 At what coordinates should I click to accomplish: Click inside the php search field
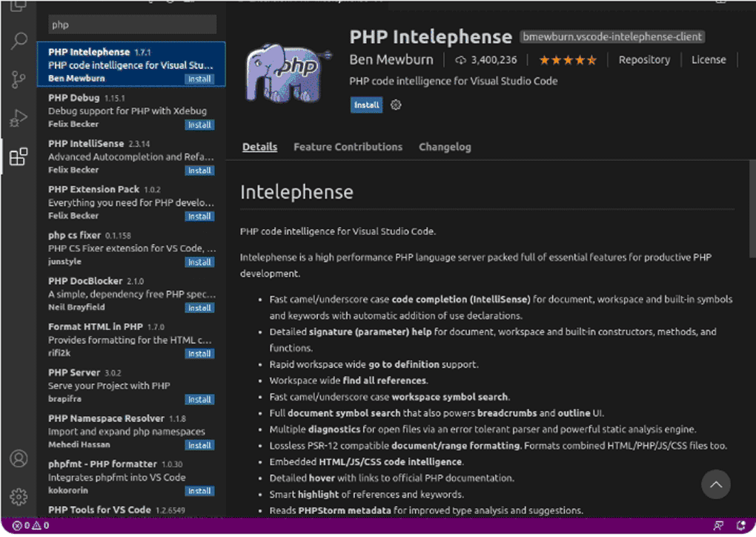tap(132, 24)
